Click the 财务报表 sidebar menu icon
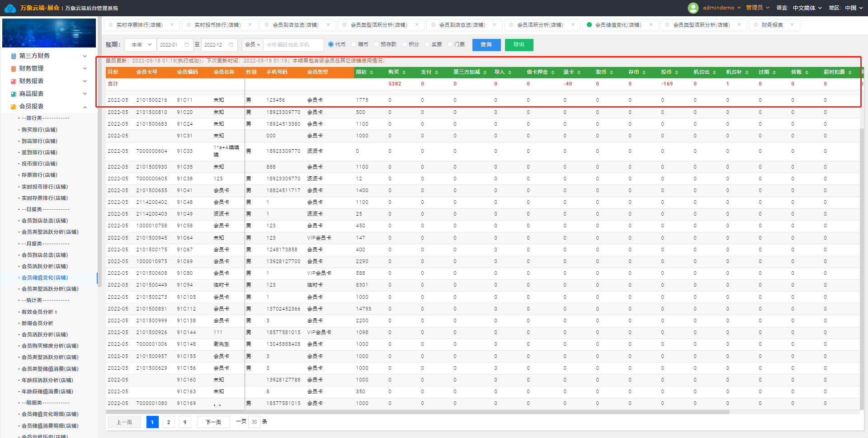868x438 pixels. point(14,81)
